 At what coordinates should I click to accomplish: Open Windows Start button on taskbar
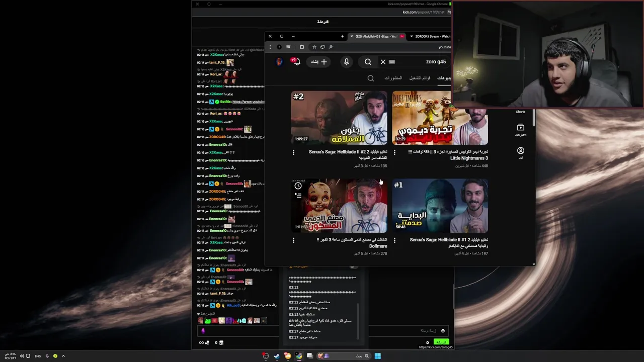point(377,356)
